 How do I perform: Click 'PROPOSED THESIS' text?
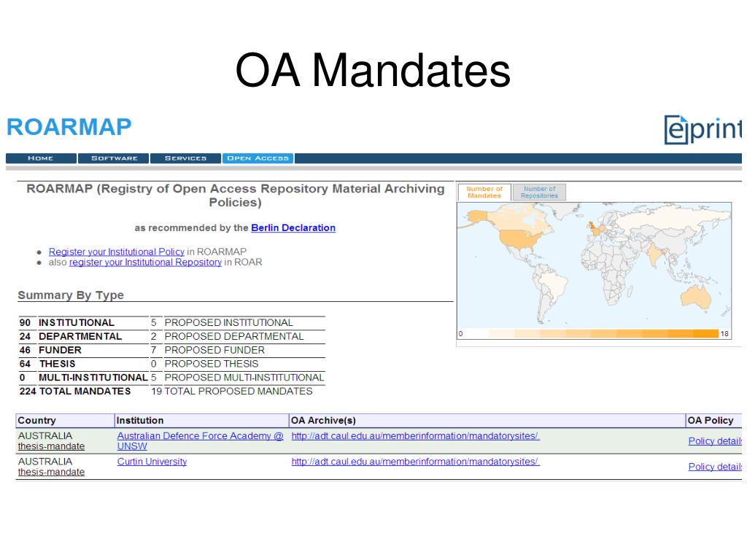(x=212, y=364)
